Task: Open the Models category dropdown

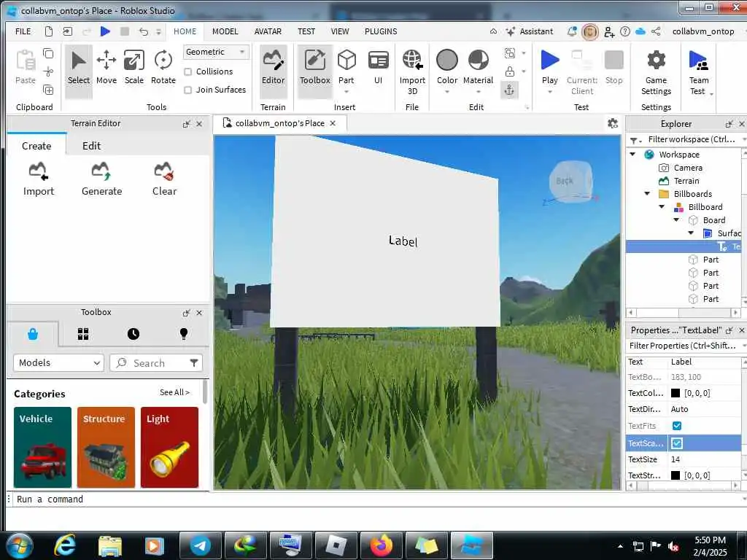Action: [58, 363]
